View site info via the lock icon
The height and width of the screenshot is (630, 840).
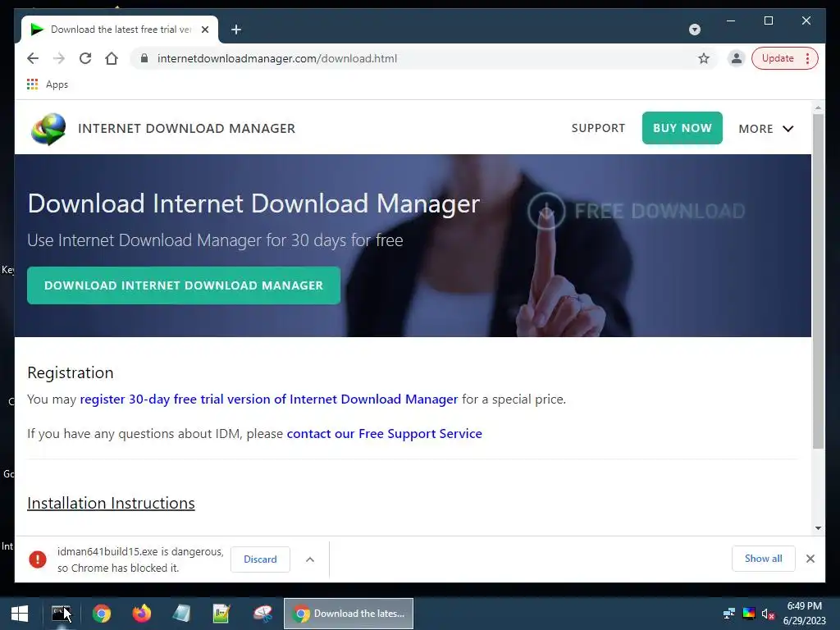coord(144,58)
